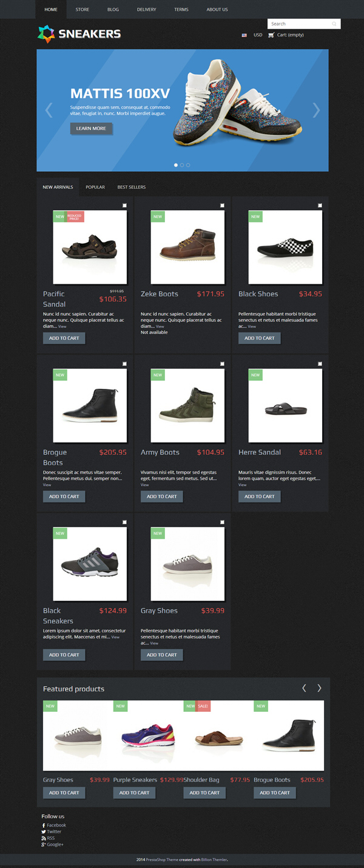Switch to the Best Sellers tab
The image size is (364, 868).
132,187
